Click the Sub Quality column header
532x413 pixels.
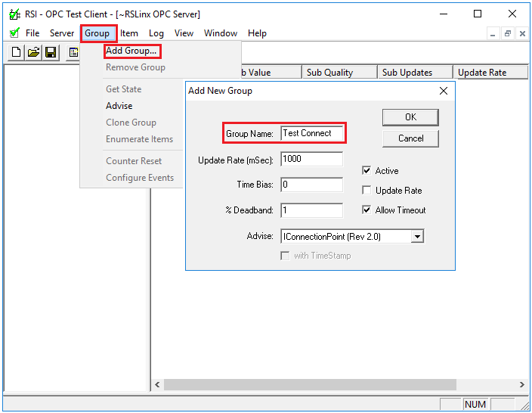pos(339,73)
